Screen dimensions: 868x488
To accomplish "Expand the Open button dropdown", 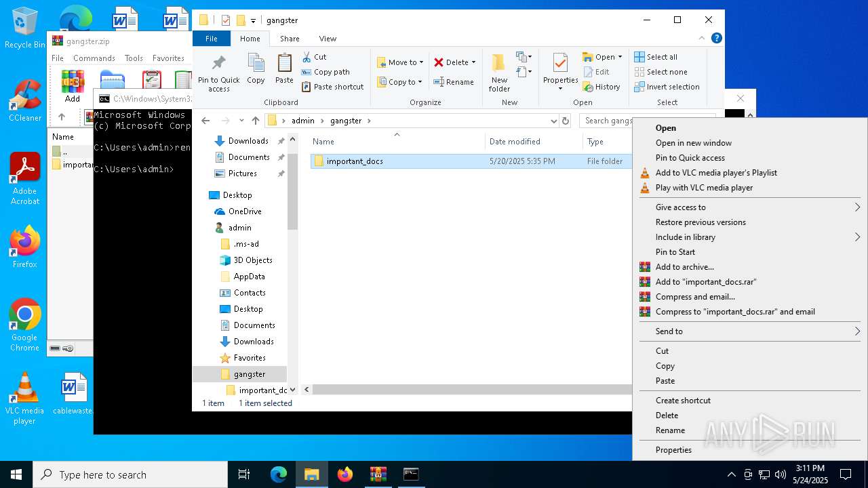I will [x=620, y=57].
